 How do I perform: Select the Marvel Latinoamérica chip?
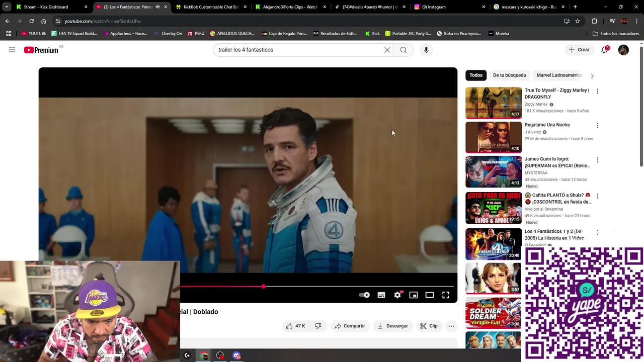pos(559,75)
